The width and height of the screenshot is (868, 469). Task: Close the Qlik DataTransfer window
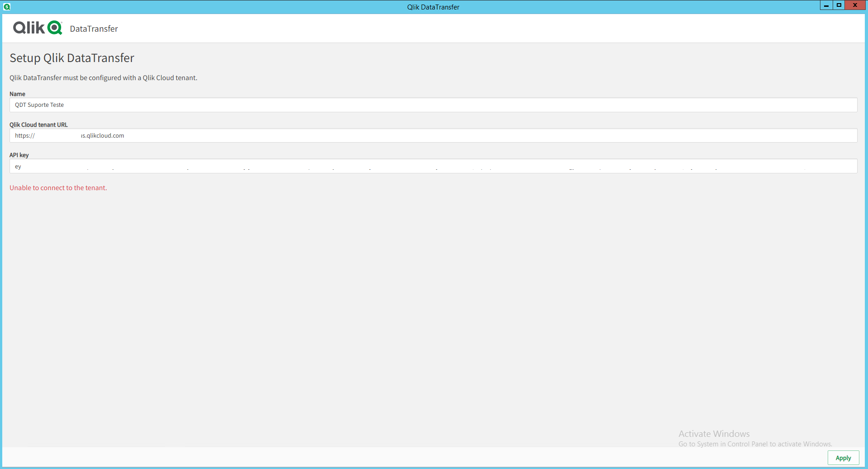pos(855,5)
